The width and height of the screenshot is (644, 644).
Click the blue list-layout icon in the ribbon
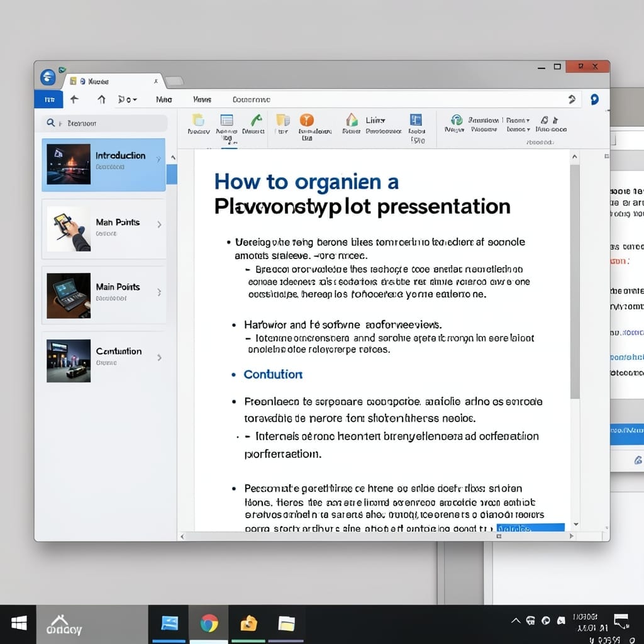pos(226,120)
